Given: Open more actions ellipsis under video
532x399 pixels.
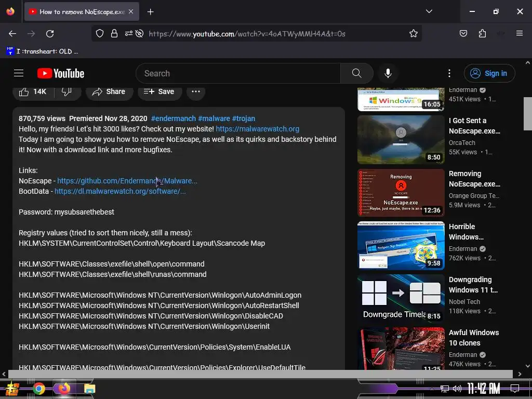Looking at the screenshot, I should [196, 91].
